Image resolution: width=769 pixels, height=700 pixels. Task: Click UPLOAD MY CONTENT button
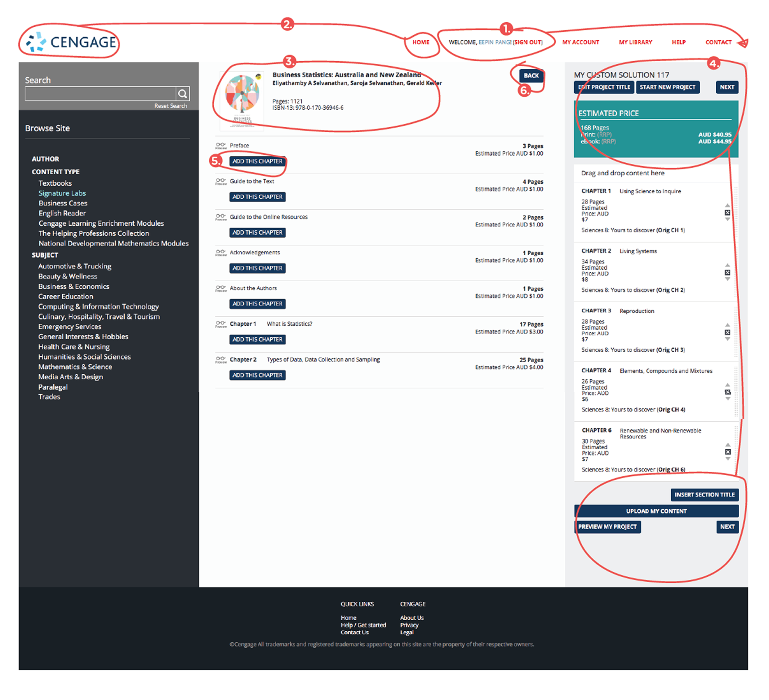pos(656,511)
